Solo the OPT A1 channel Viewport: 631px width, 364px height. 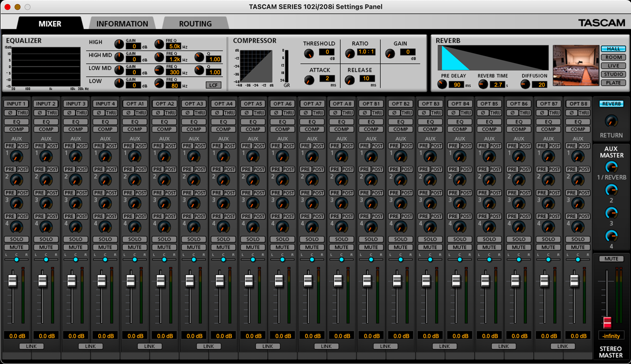click(x=135, y=239)
